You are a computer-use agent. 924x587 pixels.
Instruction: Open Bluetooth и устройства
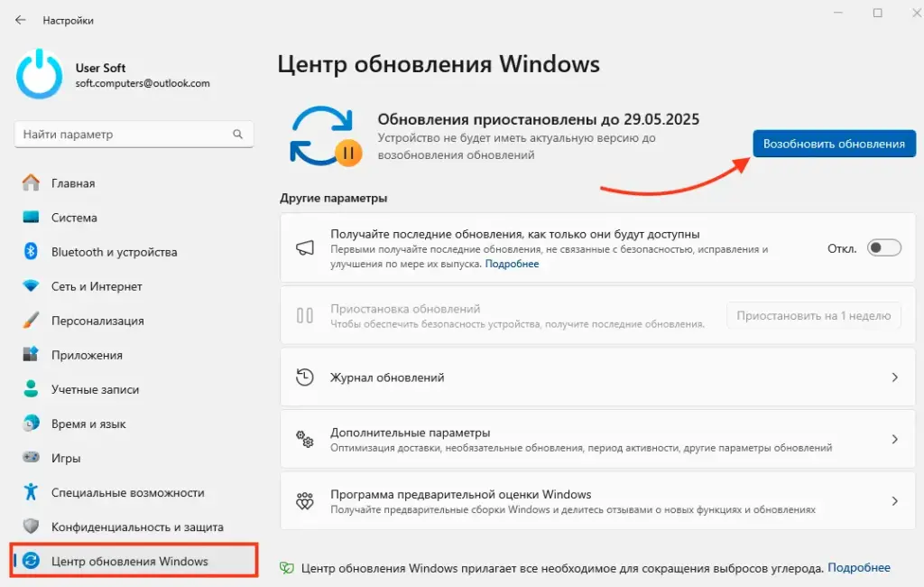coord(134,251)
